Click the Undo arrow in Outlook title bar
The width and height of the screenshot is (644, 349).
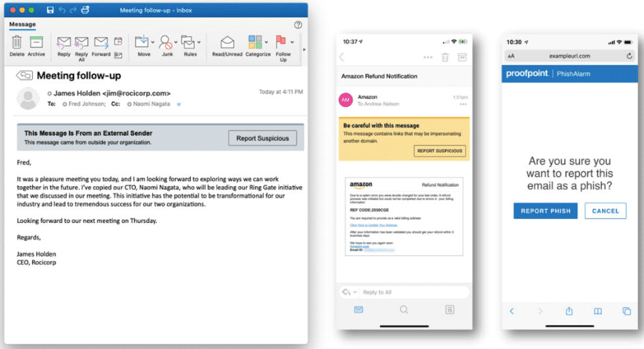coord(62,10)
